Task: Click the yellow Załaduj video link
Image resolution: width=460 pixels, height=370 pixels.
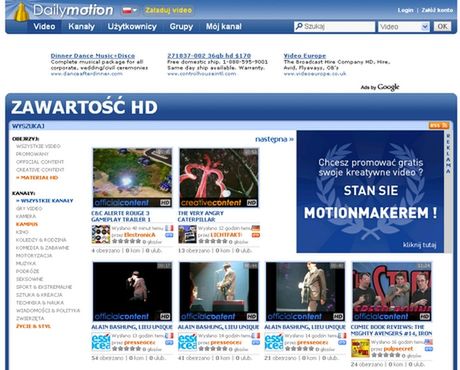Action: click(168, 10)
